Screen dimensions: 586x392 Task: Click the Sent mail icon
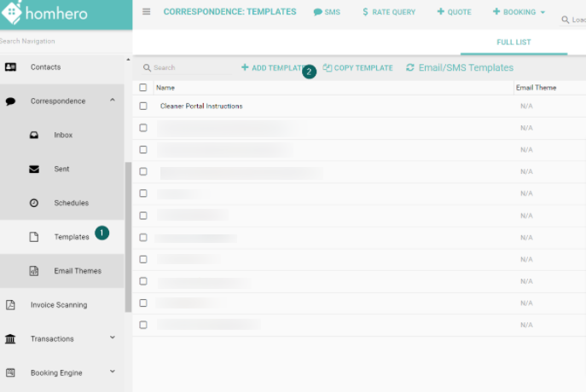34,169
